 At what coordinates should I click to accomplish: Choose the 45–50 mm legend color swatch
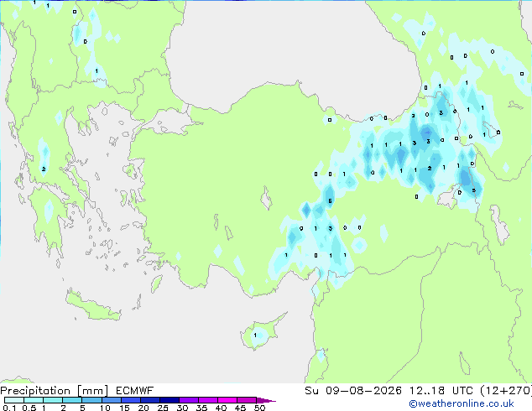click(x=247, y=400)
